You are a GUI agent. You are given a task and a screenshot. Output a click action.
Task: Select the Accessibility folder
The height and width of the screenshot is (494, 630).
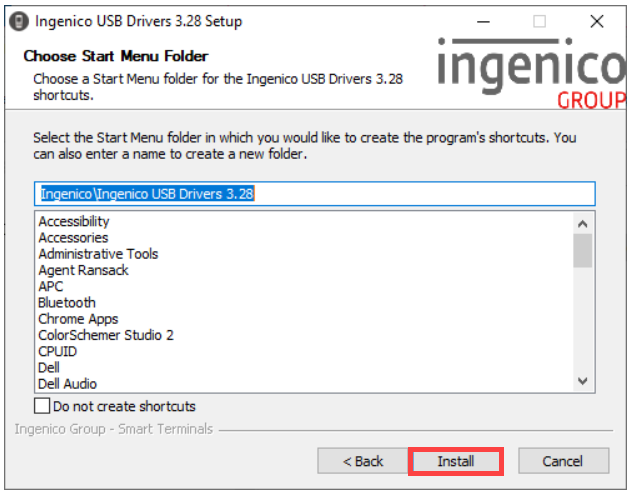click(x=74, y=221)
